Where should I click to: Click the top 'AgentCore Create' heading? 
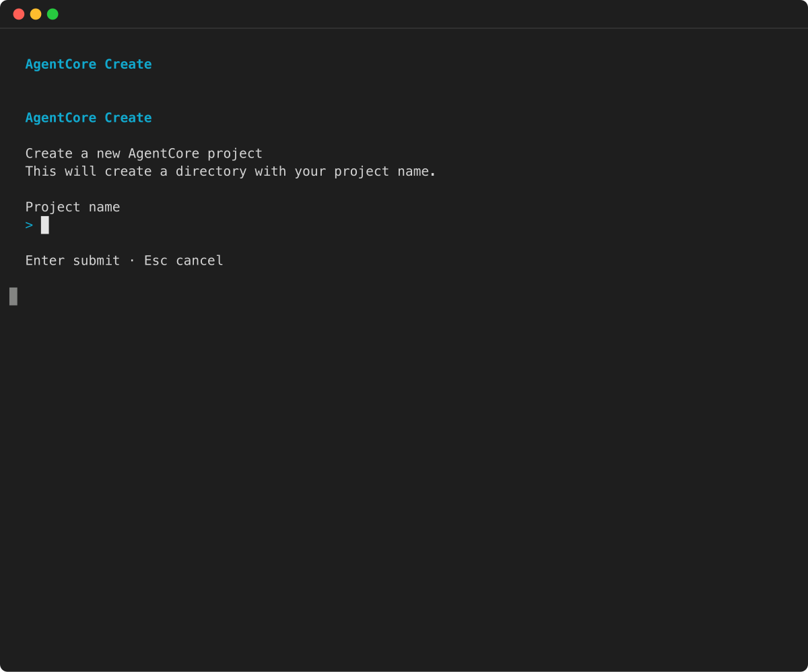(x=88, y=64)
